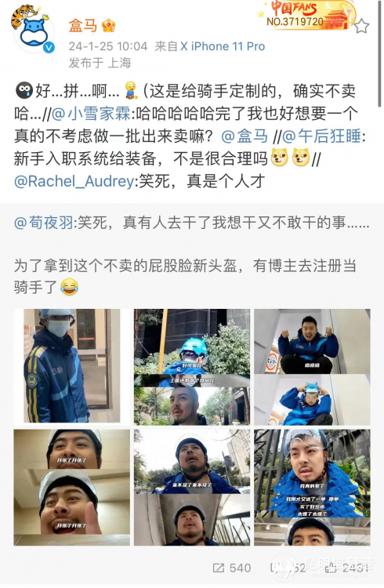This screenshot has width=384, height=588.
Task: Tap the gold crown membership icon
Action: pos(108,26)
